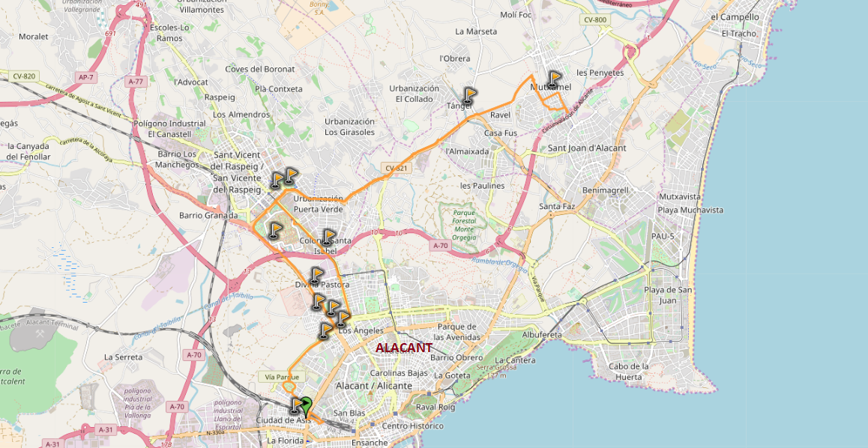The image size is (868, 448).
Task: Click the Sant Joan d'Alacant town label
Action: tap(587, 148)
